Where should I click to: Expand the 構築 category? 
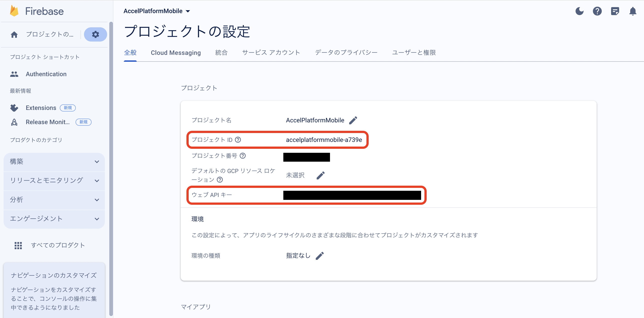pyautogui.click(x=54, y=162)
